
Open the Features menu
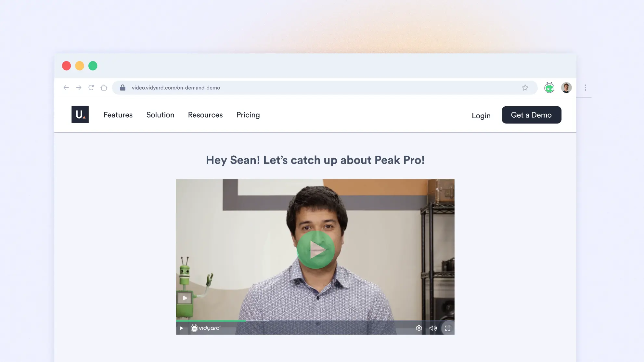pyautogui.click(x=118, y=115)
